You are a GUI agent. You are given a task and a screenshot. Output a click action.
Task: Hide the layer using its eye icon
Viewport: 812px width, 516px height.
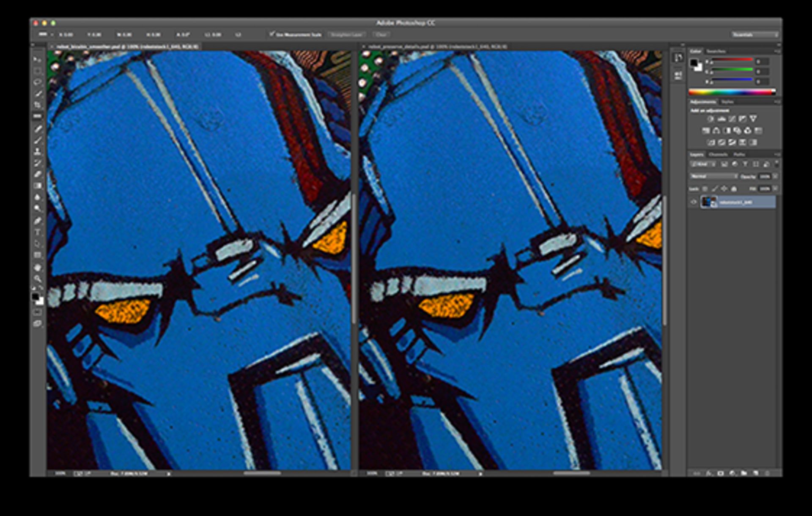[x=694, y=202]
